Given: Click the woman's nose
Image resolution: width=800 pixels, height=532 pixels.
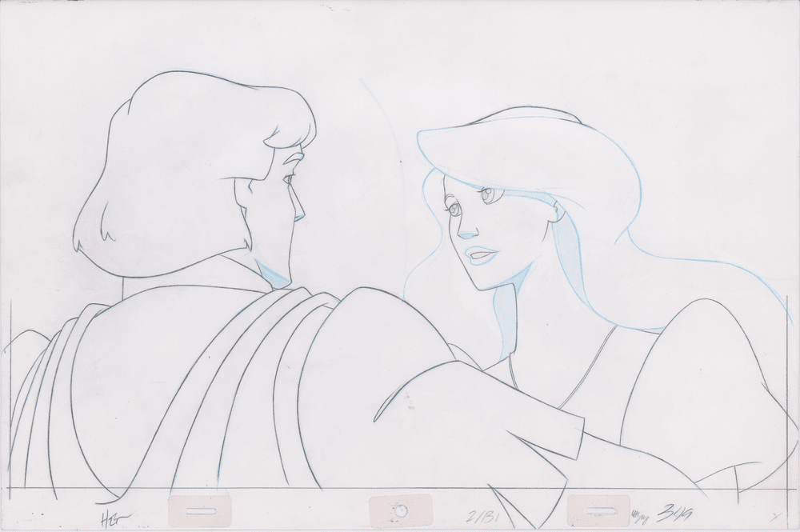Looking at the screenshot, I should (465, 232).
